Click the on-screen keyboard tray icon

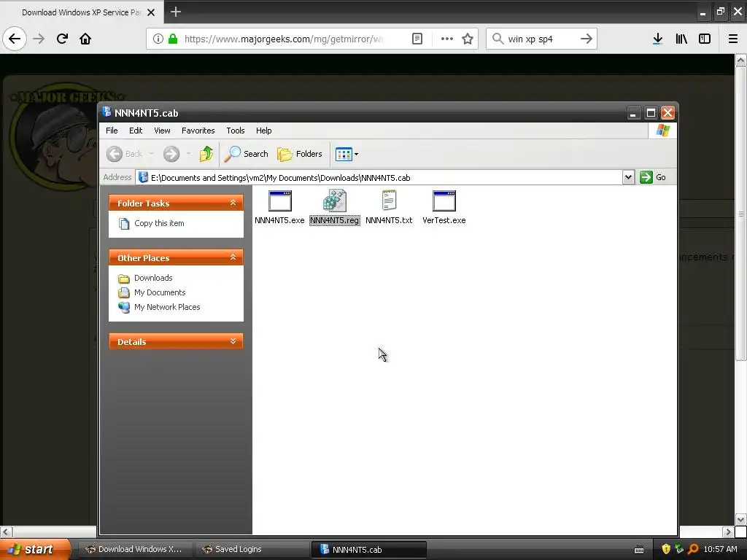point(639,550)
